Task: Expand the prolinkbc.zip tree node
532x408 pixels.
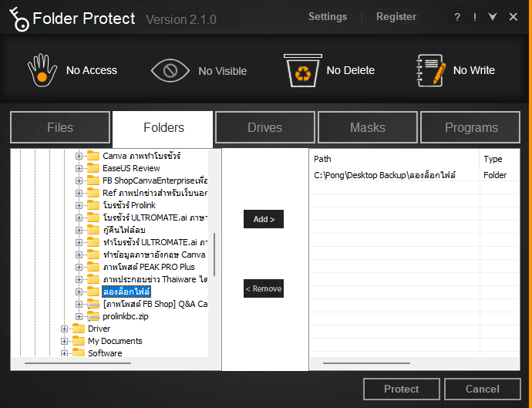Action: [79, 316]
